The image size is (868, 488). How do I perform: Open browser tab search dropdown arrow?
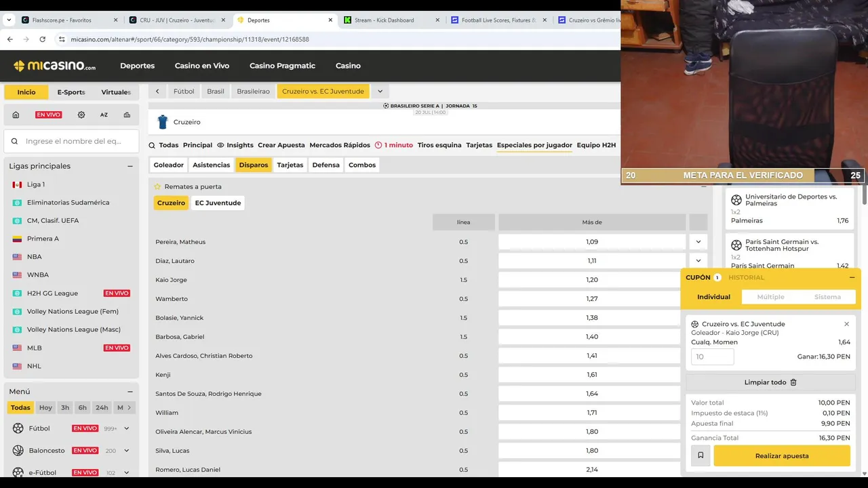(8, 20)
